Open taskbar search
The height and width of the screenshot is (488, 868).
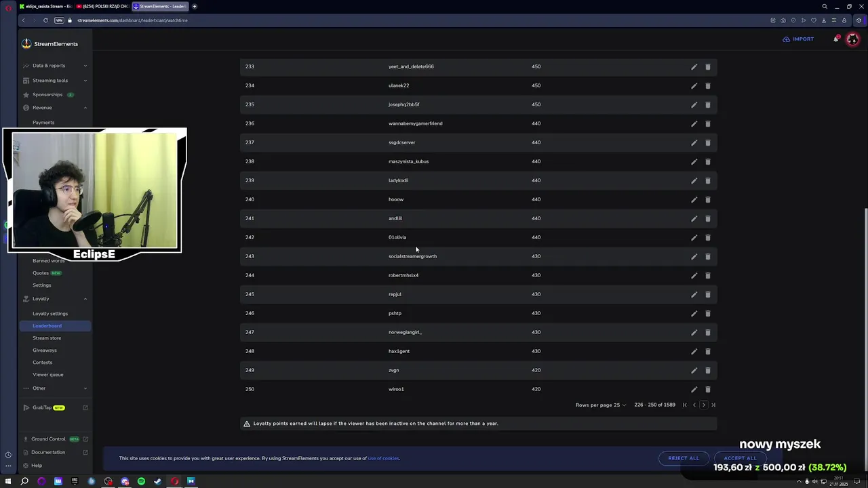(24, 481)
